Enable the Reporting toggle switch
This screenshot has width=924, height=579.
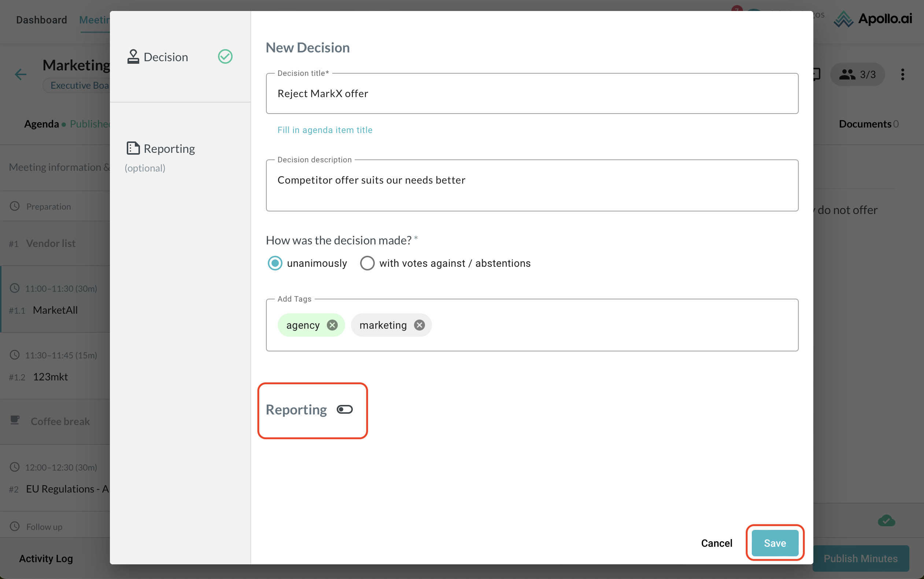(344, 409)
